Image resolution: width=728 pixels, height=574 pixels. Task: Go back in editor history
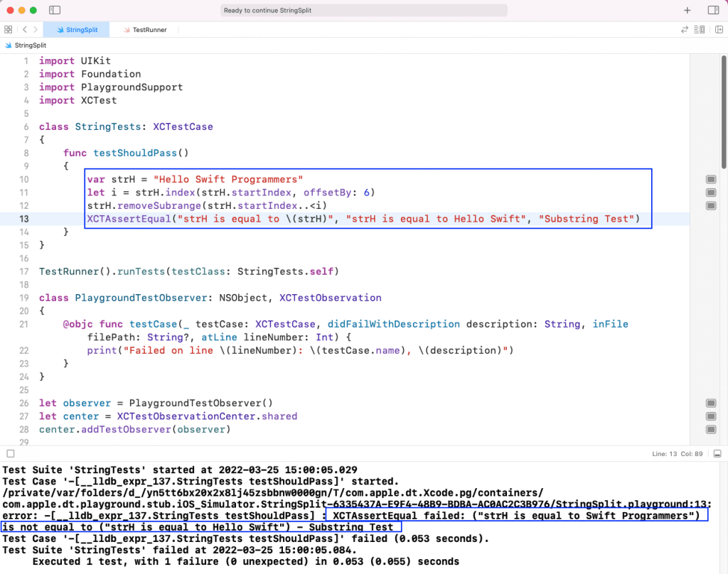point(24,30)
